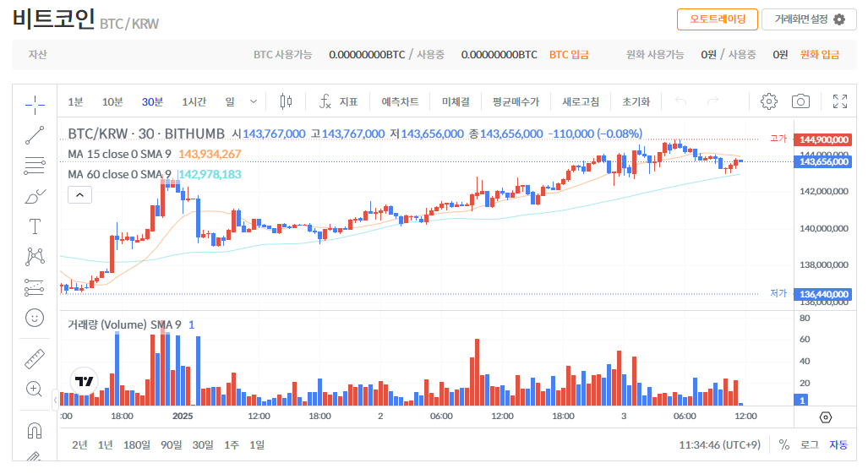This screenshot has width=868, height=474.
Task: Click the 저가 price label 136,440,000
Action: (824, 294)
